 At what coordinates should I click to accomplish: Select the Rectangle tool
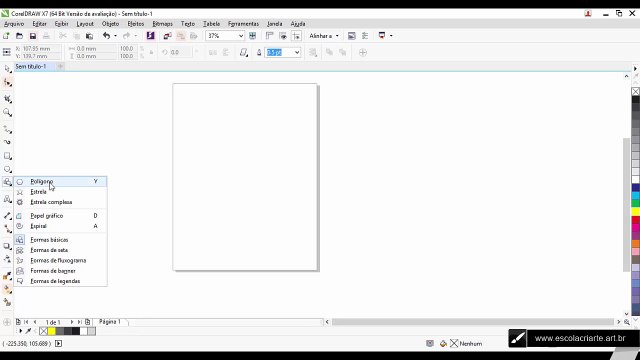tap(7, 156)
